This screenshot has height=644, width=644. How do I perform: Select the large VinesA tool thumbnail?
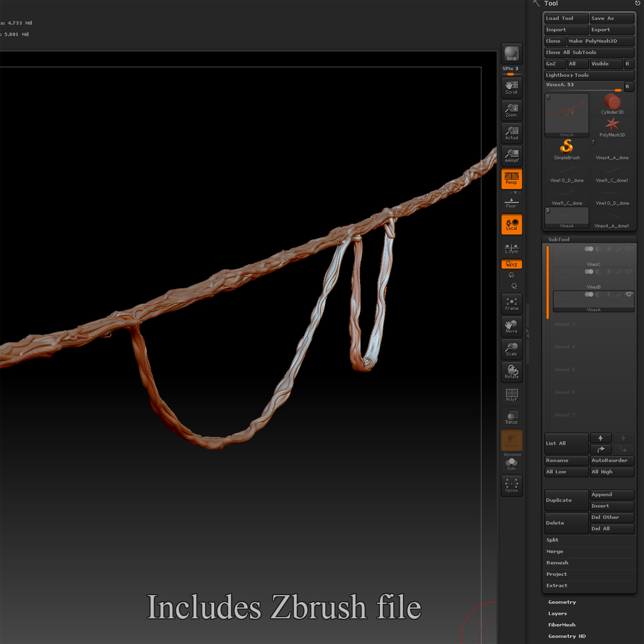pyautogui.click(x=567, y=115)
